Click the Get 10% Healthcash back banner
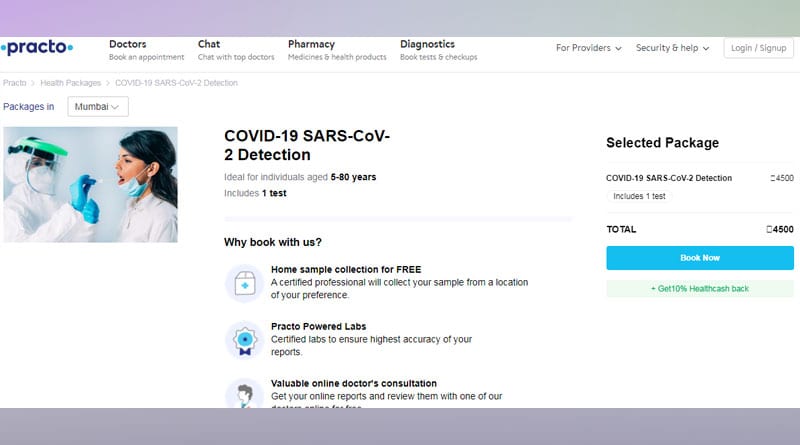 point(699,289)
